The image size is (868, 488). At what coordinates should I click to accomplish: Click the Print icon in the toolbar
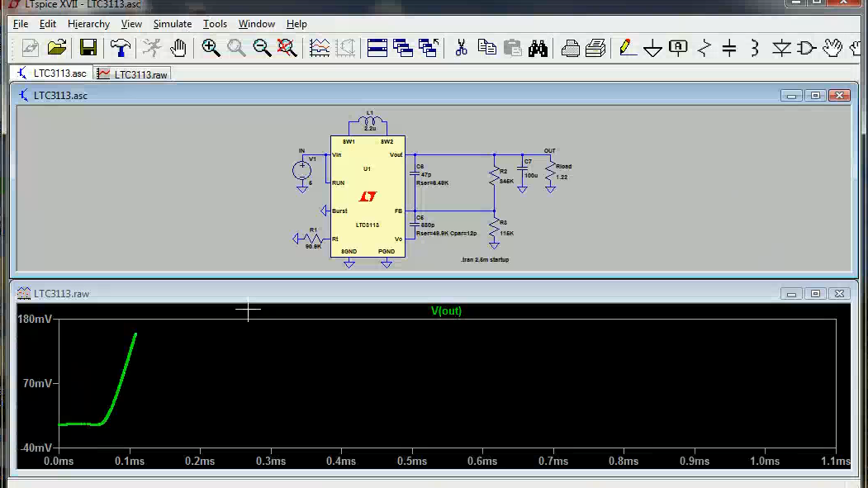[595, 48]
